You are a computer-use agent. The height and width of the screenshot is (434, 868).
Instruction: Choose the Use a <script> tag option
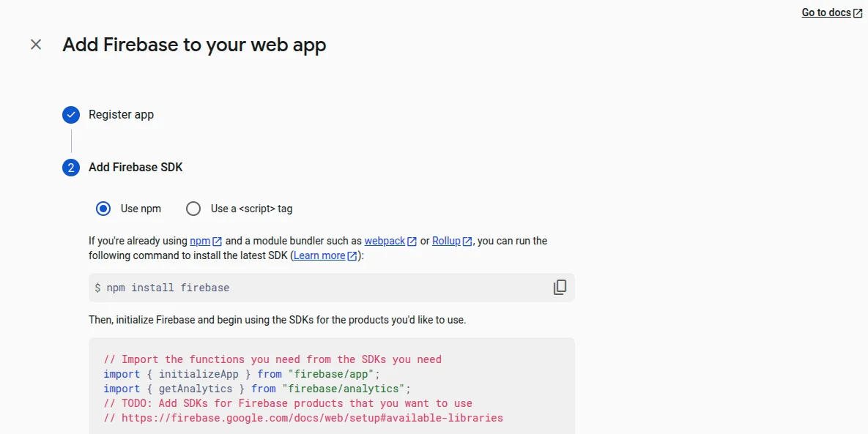click(193, 209)
